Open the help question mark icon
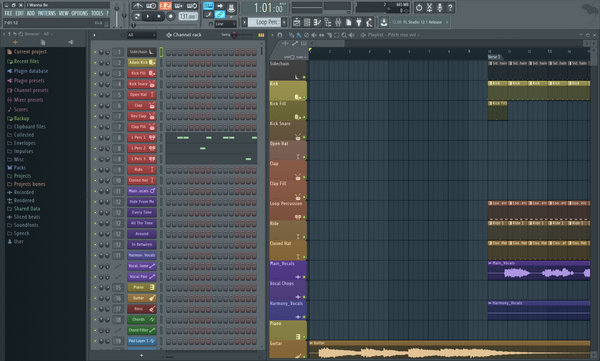This screenshot has height=361, width=600. [450, 7]
